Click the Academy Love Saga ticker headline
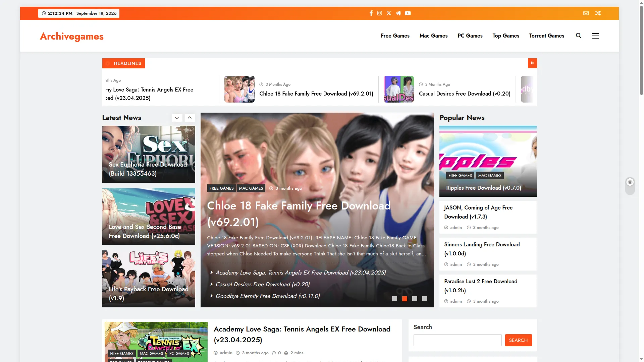644x362 pixels. (150, 94)
